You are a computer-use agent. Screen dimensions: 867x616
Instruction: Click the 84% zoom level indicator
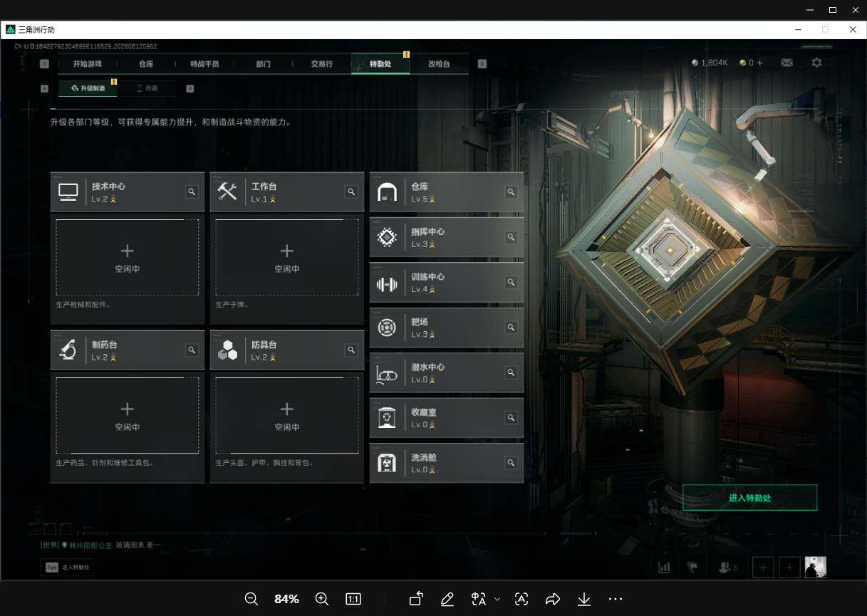click(286, 599)
